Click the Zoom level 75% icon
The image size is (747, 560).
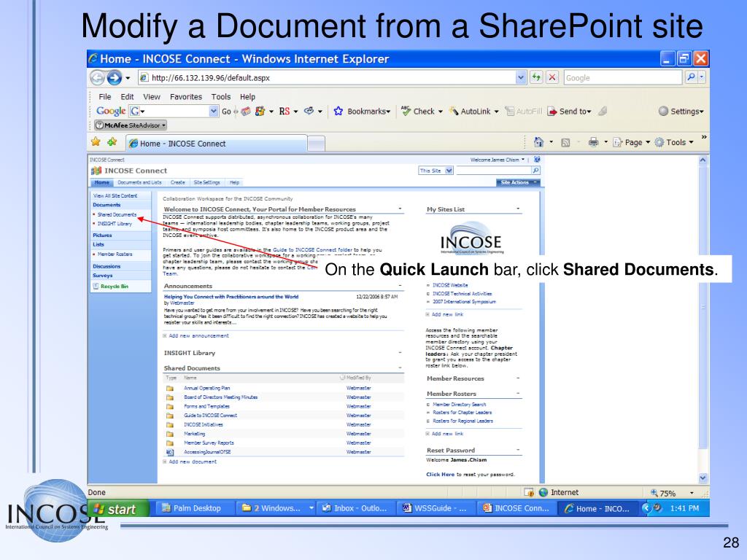654,493
